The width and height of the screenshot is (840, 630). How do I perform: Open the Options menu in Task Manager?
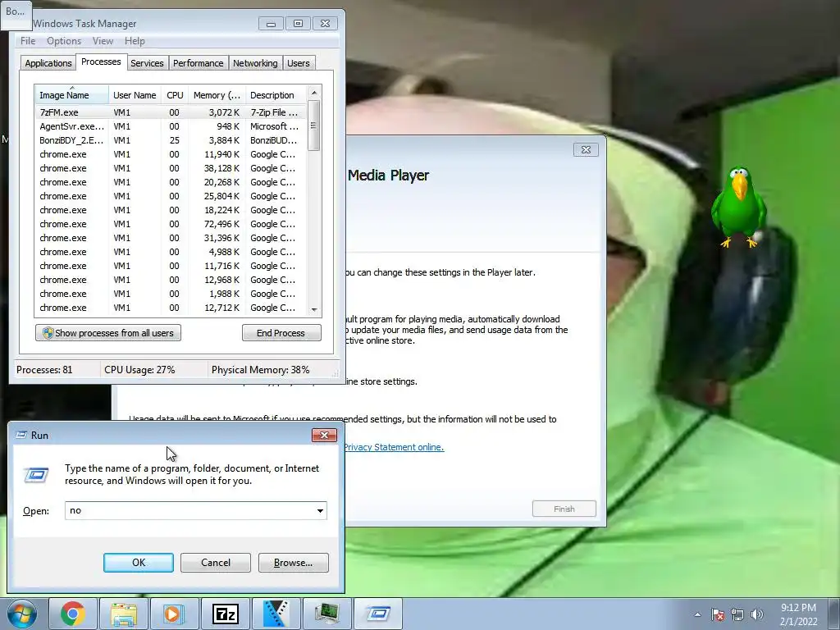(64, 41)
